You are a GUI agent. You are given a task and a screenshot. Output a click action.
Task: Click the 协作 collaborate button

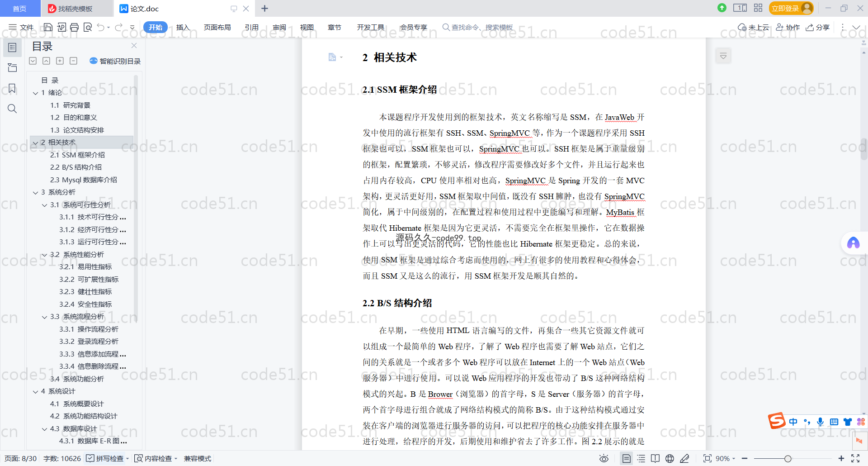click(x=788, y=28)
